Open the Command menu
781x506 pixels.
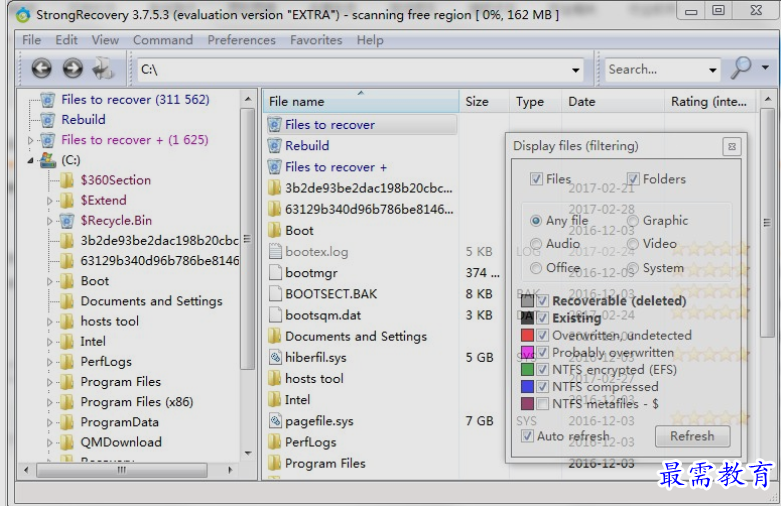point(163,40)
